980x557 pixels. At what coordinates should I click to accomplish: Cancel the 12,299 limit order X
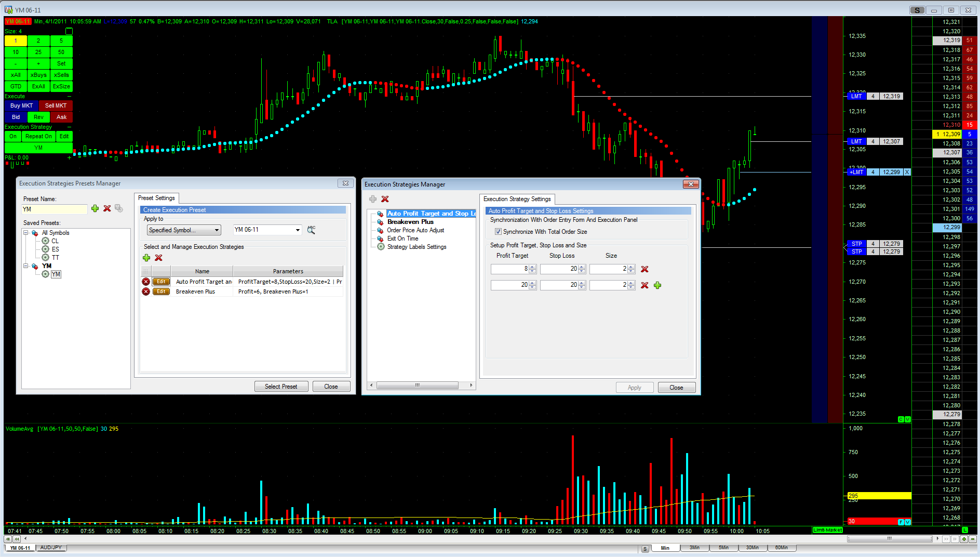pyautogui.click(x=907, y=172)
